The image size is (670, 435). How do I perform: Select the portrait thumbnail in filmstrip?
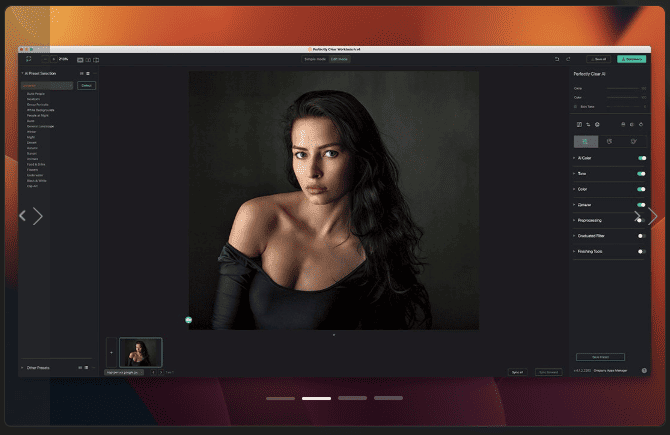coord(141,353)
